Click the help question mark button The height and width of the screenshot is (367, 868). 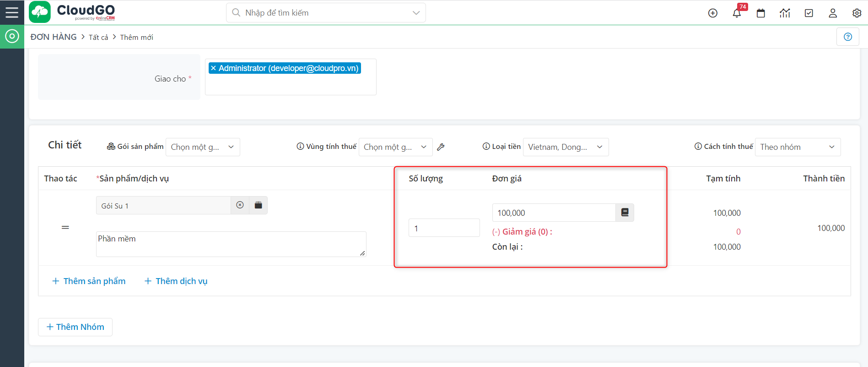click(x=848, y=37)
